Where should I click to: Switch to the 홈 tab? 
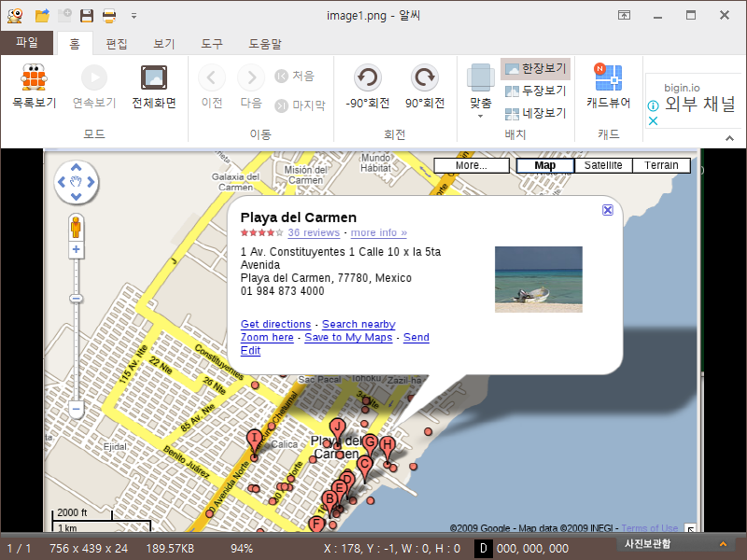pos(75,44)
